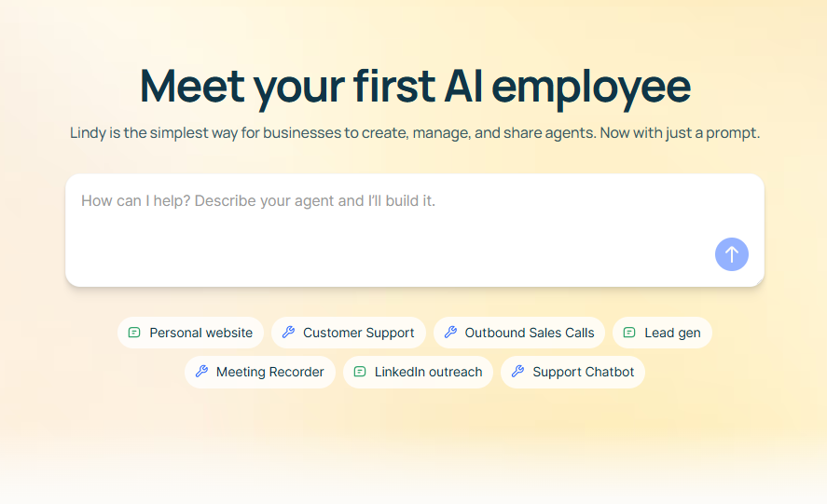Click the word 'Lindy' in the subtitle

click(88, 132)
